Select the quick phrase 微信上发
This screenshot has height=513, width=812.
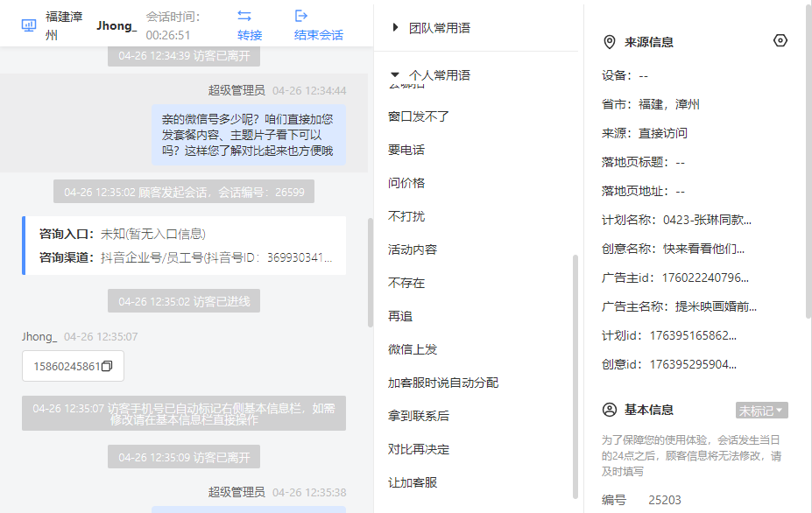coord(413,349)
